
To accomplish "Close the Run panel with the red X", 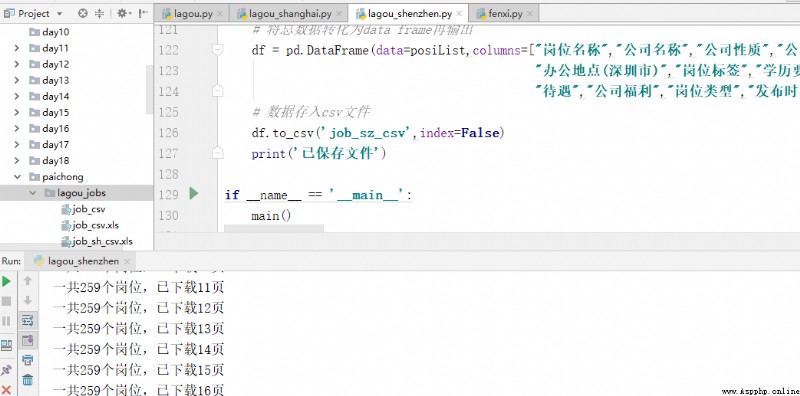I will pos(6,390).
